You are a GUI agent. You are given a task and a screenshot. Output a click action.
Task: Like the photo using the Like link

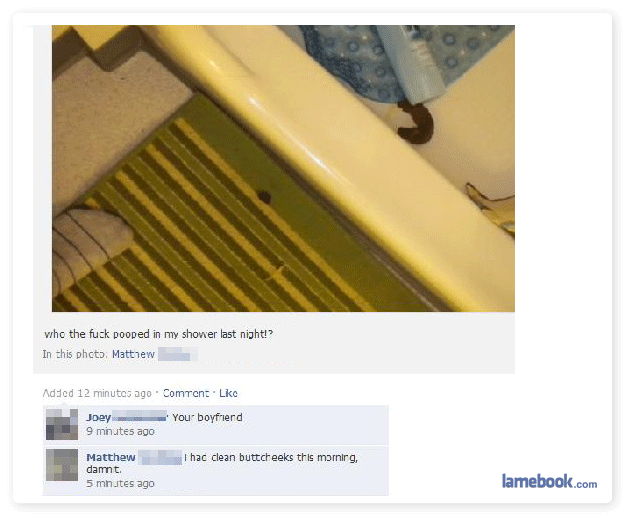(228, 393)
